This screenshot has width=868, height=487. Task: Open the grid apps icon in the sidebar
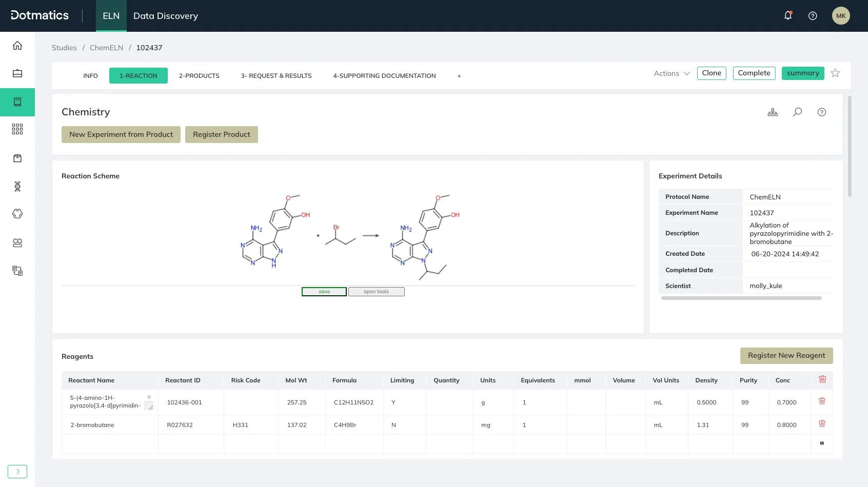(17, 129)
